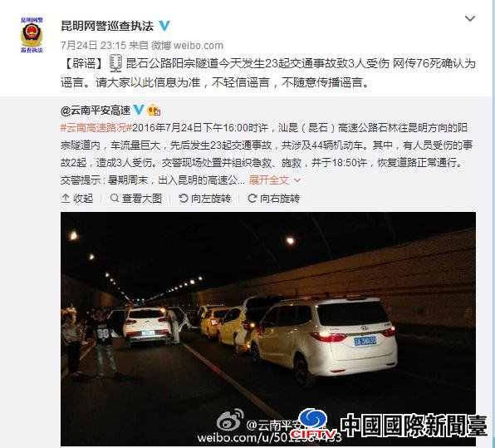Follow the 微博 weibo.com source link

click(x=187, y=46)
